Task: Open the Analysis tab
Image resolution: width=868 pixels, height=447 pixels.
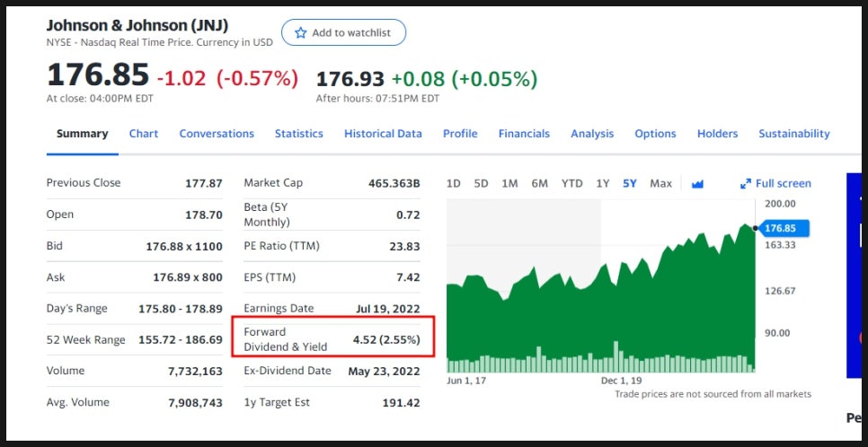Action: coord(592,134)
